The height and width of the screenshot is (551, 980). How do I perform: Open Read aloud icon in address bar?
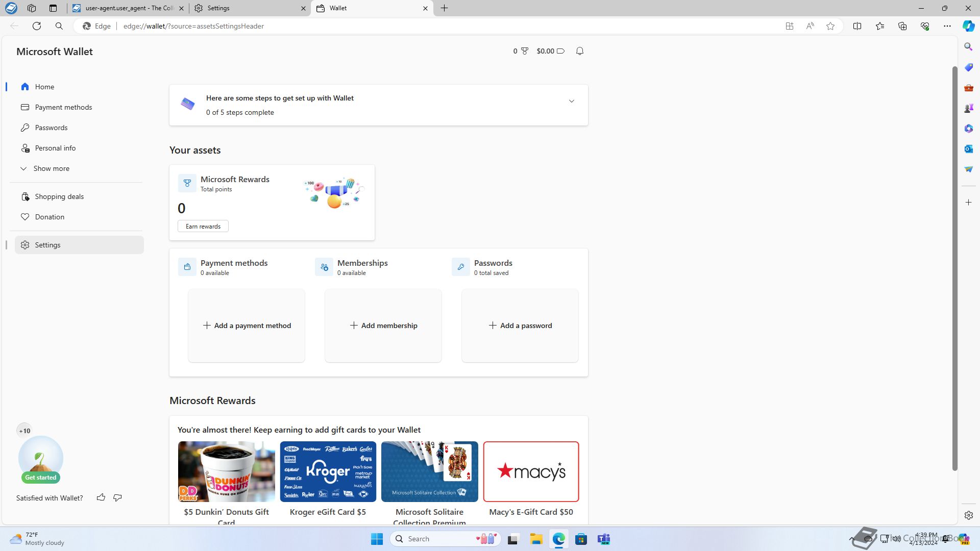point(810,26)
